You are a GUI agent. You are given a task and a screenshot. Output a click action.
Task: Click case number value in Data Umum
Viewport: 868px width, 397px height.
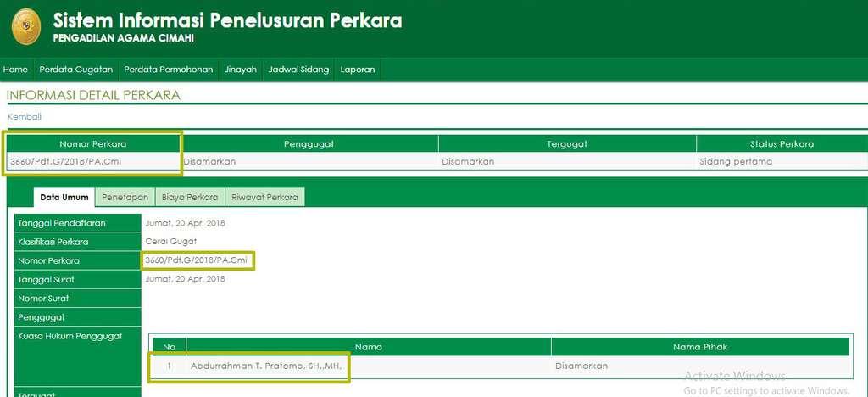196,260
